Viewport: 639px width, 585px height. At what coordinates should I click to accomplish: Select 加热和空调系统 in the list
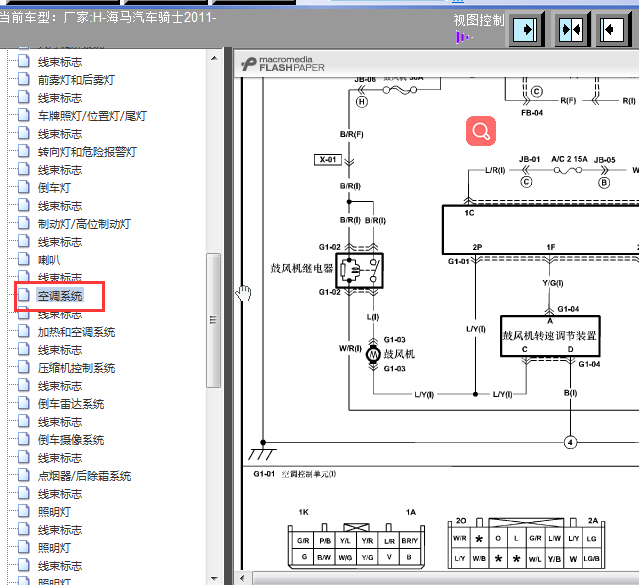[x=76, y=332]
